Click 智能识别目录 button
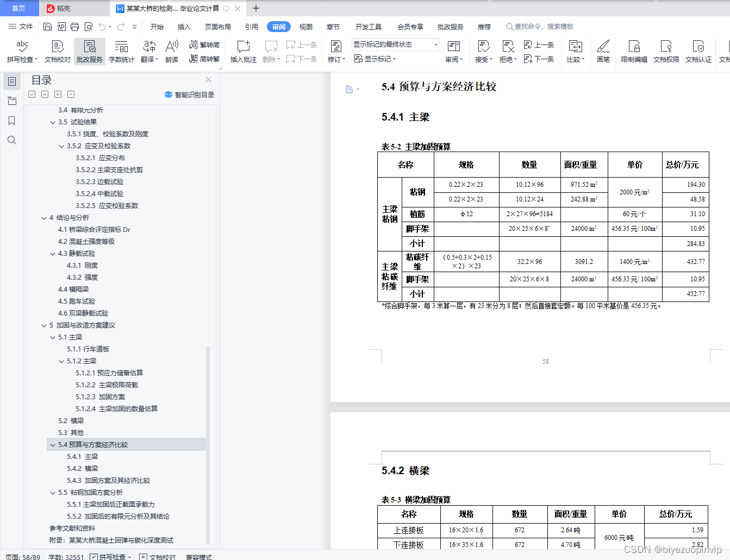Viewport: 730px width, 560px height. tap(189, 95)
